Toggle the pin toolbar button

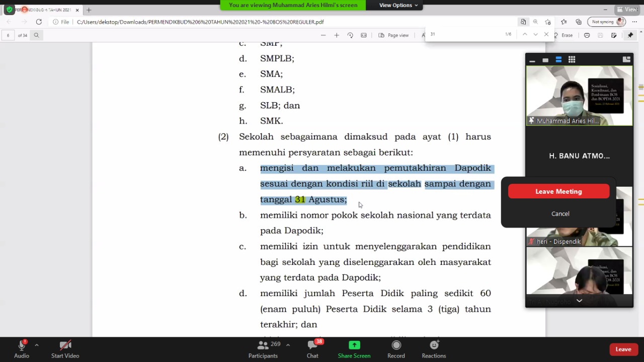[630, 35]
